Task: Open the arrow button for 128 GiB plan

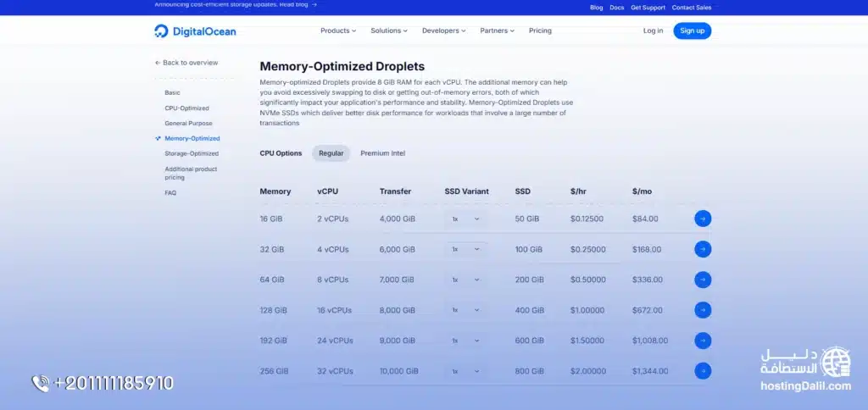Action: [x=703, y=310]
